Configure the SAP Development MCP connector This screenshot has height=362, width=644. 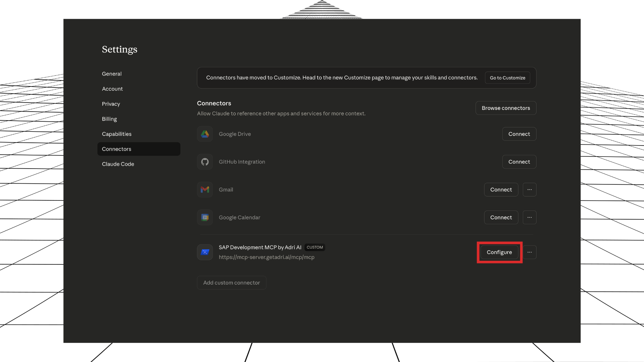499,252
